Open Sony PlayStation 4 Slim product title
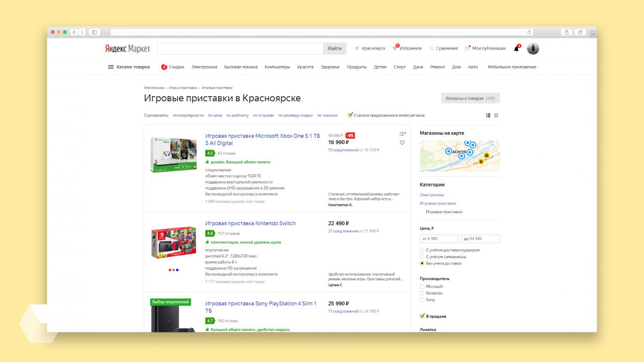 pyautogui.click(x=261, y=307)
